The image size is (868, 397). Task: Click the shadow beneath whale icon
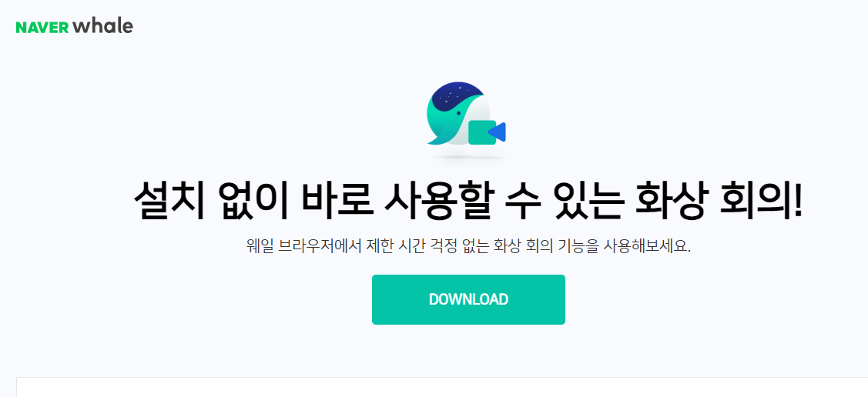pos(470,158)
